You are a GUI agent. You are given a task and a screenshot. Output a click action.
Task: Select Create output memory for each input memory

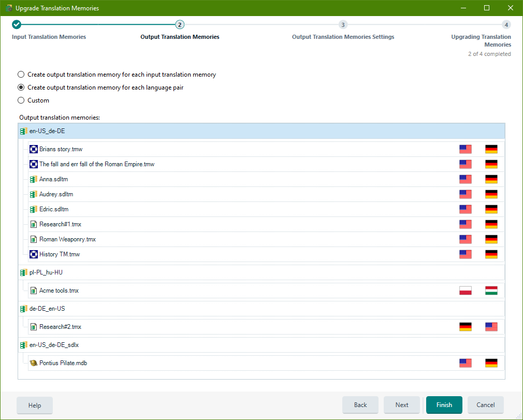[x=21, y=74]
